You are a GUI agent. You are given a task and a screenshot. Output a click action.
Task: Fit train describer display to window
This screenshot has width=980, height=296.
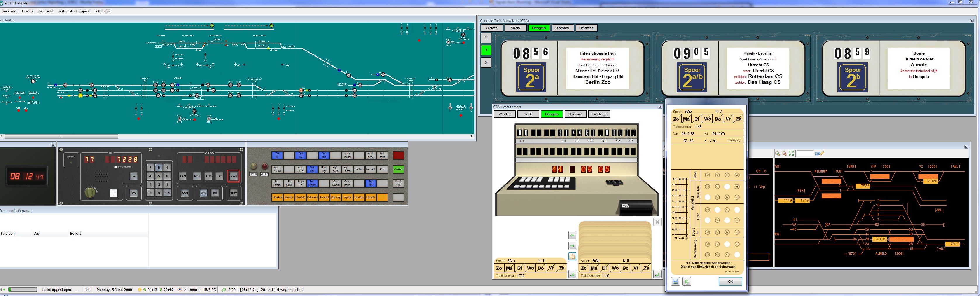pos(791,154)
